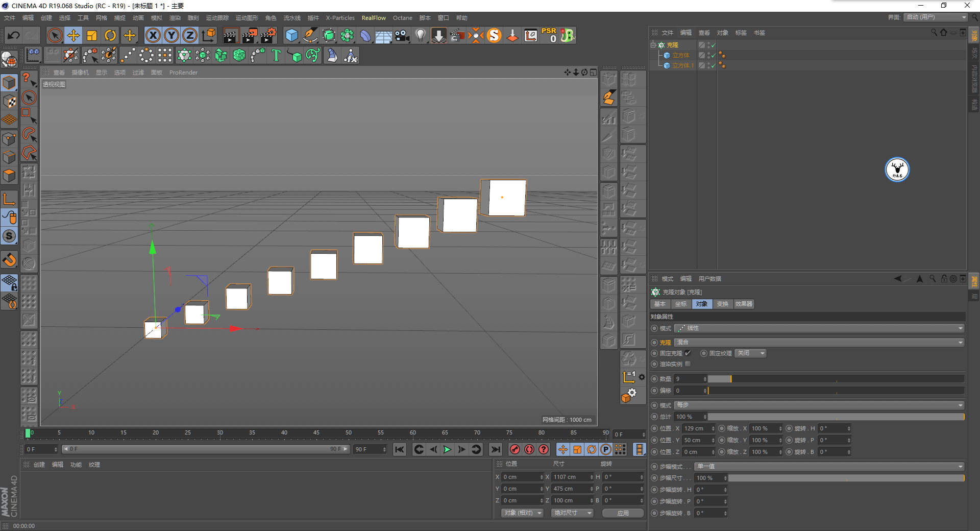Click the circular logo badge floating on right
Image resolution: width=980 pixels, height=531 pixels.
[897, 170]
